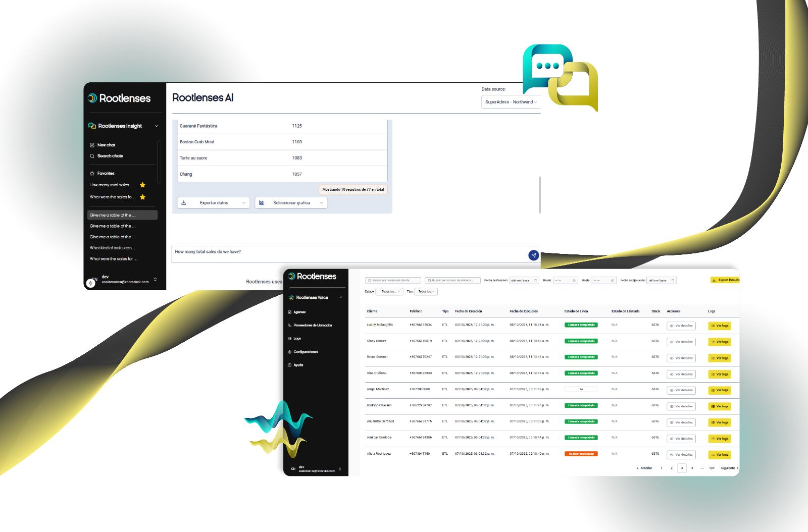Viewport: 808px width, 532px height.
Task: Click Ver detalles for Cindy Gomez
Action: pyautogui.click(x=681, y=342)
